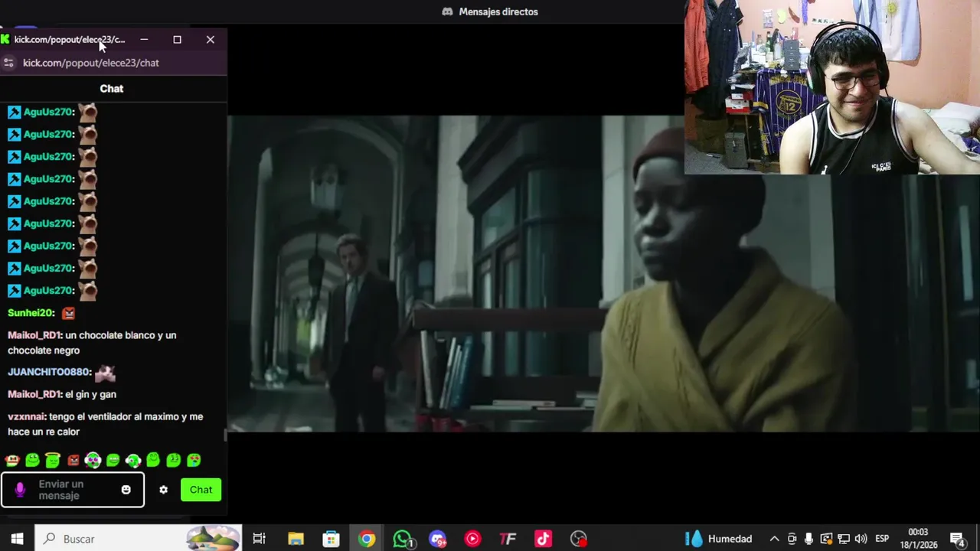This screenshot has width=980, height=551.
Task: Select the angry red face emote
Action: [73, 460]
